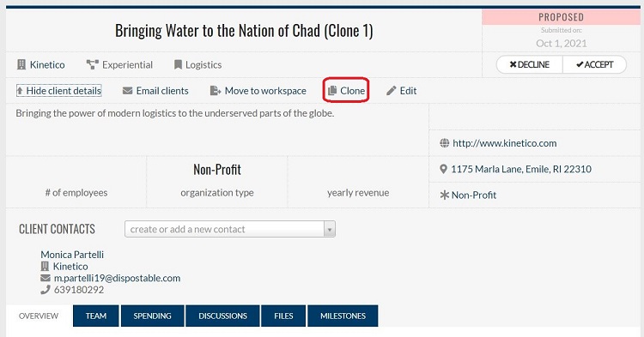Viewport: 644px width, 337px height.
Task: Click the map pin address icon
Action: click(x=443, y=169)
